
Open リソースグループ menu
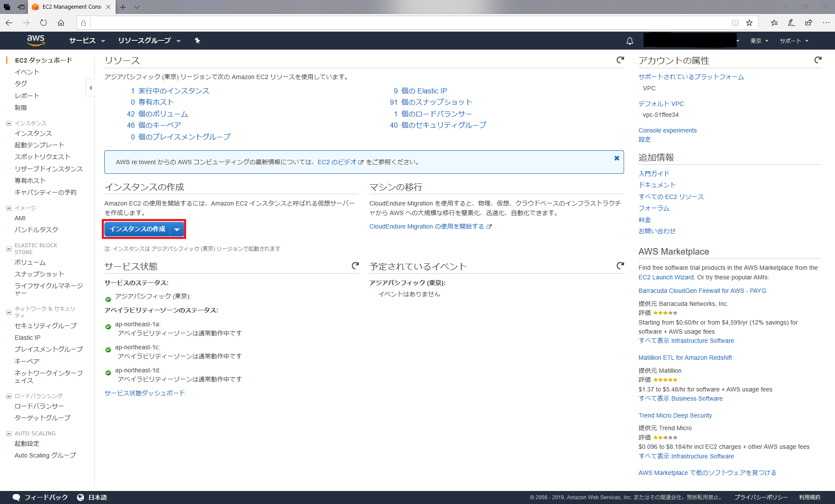pos(149,40)
